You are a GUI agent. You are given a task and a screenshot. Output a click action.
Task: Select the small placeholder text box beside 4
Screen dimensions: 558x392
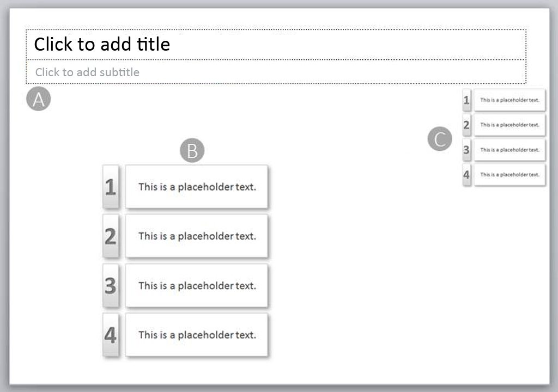(510, 175)
